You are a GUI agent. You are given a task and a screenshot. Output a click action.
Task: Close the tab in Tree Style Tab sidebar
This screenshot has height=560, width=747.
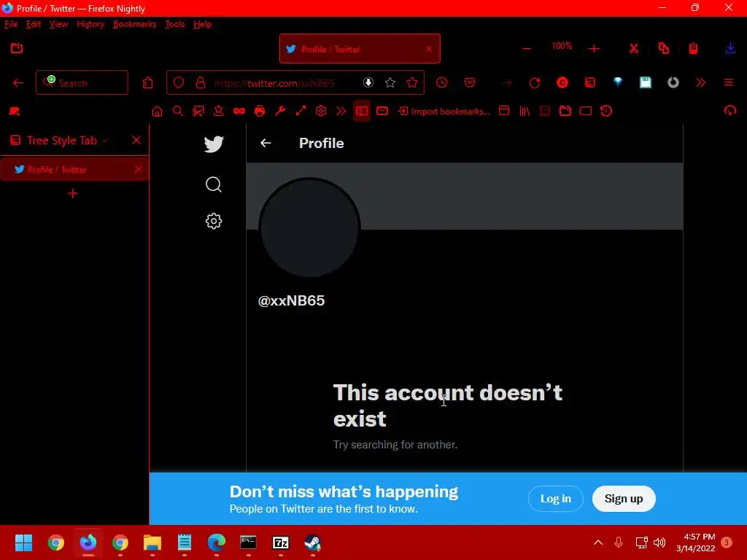pos(138,169)
